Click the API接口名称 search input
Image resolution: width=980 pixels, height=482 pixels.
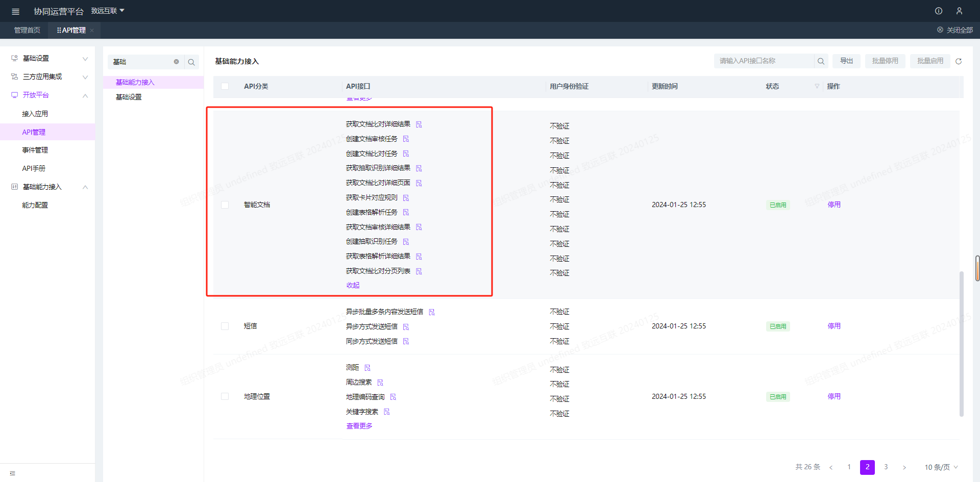coord(763,61)
